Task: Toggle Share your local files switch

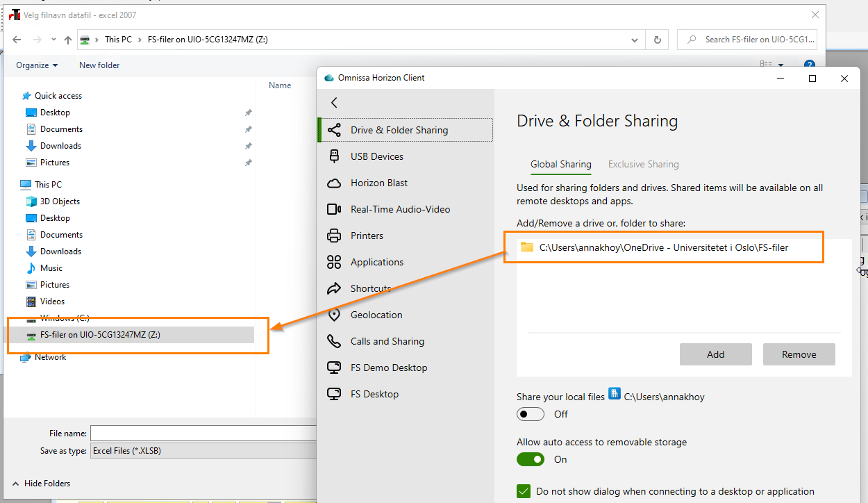Action: pyautogui.click(x=531, y=414)
